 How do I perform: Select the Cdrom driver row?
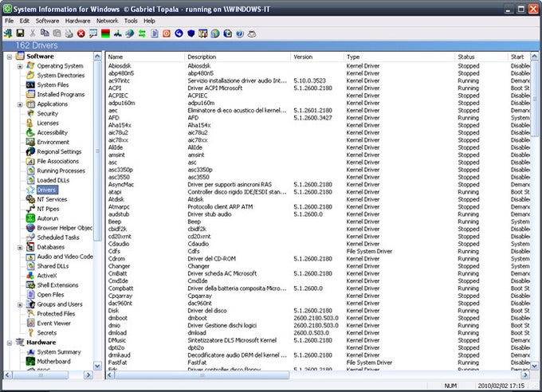[x=318, y=259]
